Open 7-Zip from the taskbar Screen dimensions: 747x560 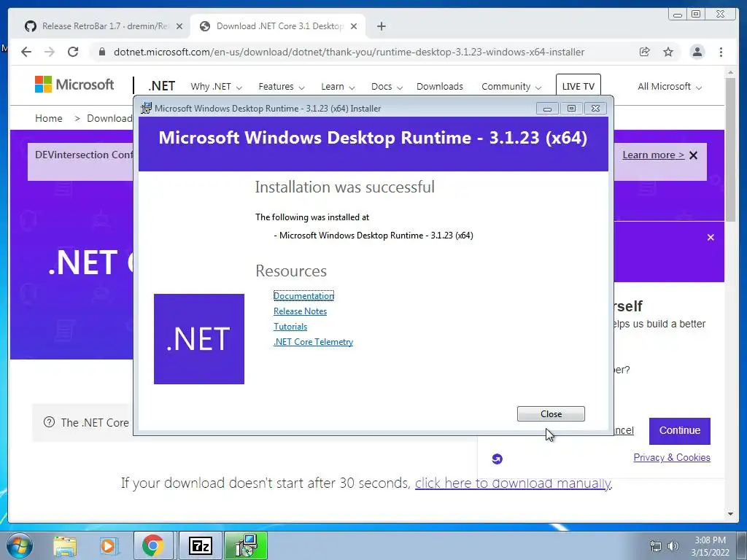point(201,546)
